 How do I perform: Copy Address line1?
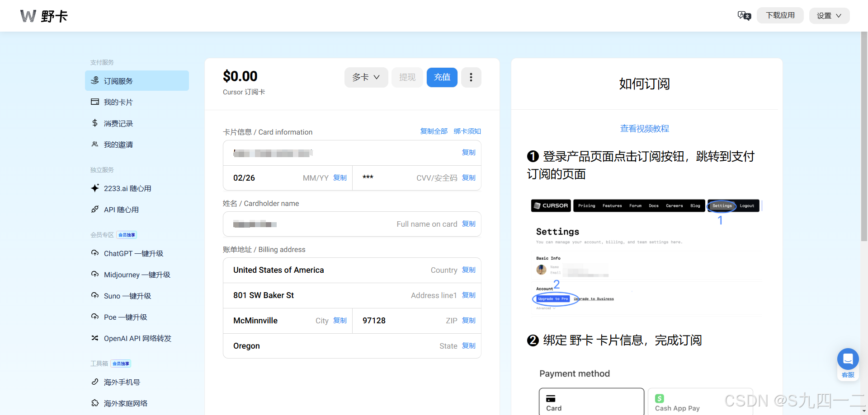click(x=469, y=295)
